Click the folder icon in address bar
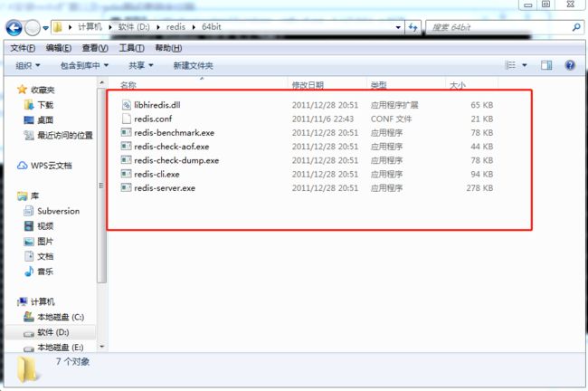588x391 pixels. (x=57, y=27)
